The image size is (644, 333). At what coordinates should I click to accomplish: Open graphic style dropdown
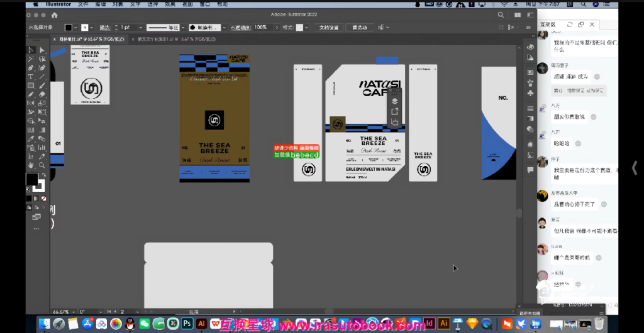(306, 28)
